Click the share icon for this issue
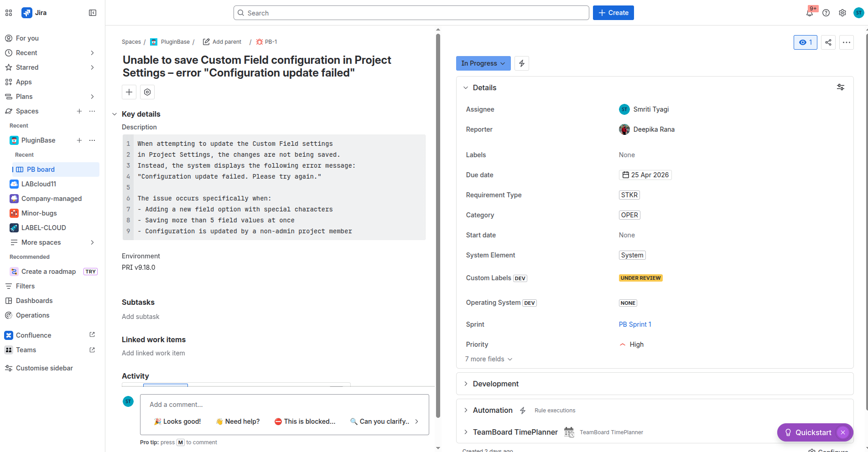868x452 pixels. click(x=828, y=42)
